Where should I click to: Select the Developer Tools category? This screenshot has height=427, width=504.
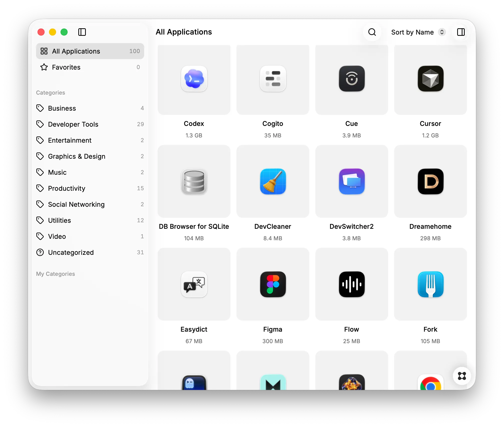pyautogui.click(x=90, y=124)
